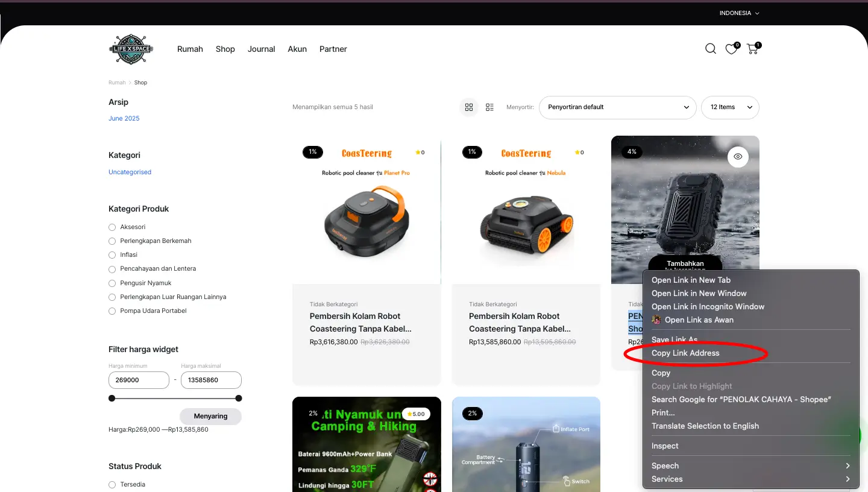Choose Translate Selection to English
The image size is (868, 492).
(750, 426)
